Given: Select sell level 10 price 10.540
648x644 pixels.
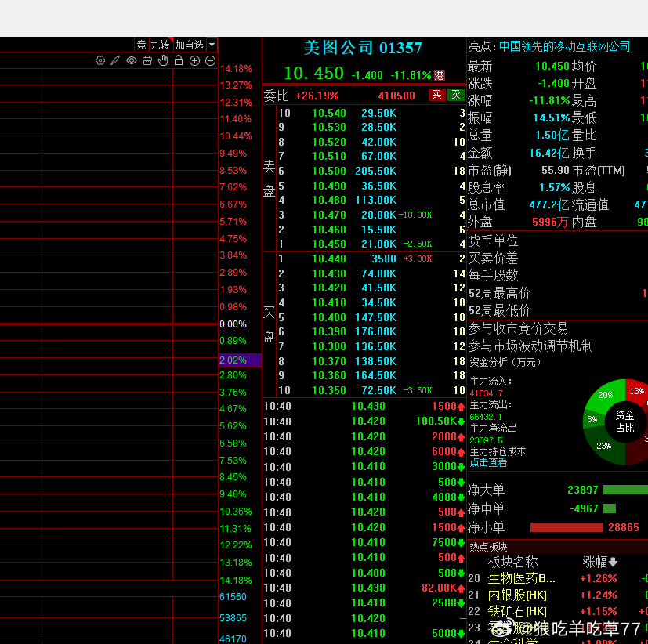Looking at the screenshot, I should pyautogui.click(x=329, y=113).
